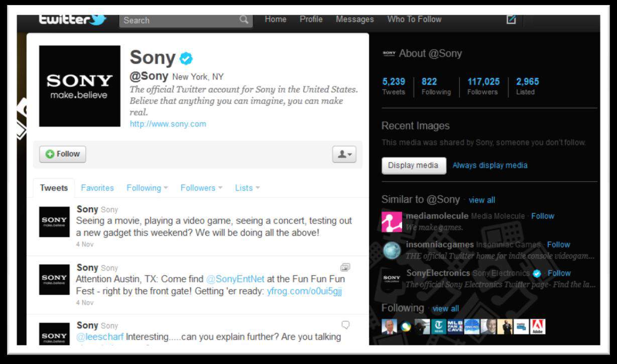Click the Pan Am blue globe avatar
The height and width of the screenshot is (364, 617).
pyautogui.click(x=472, y=327)
